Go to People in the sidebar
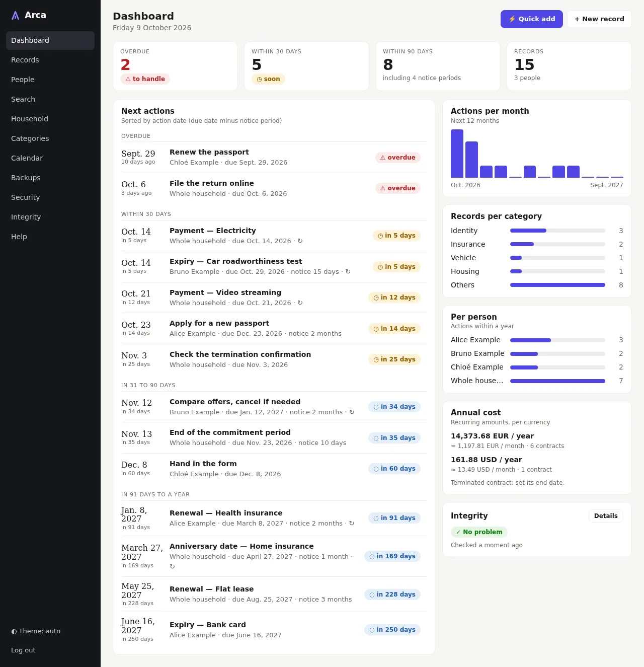 click(x=50, y=80)
